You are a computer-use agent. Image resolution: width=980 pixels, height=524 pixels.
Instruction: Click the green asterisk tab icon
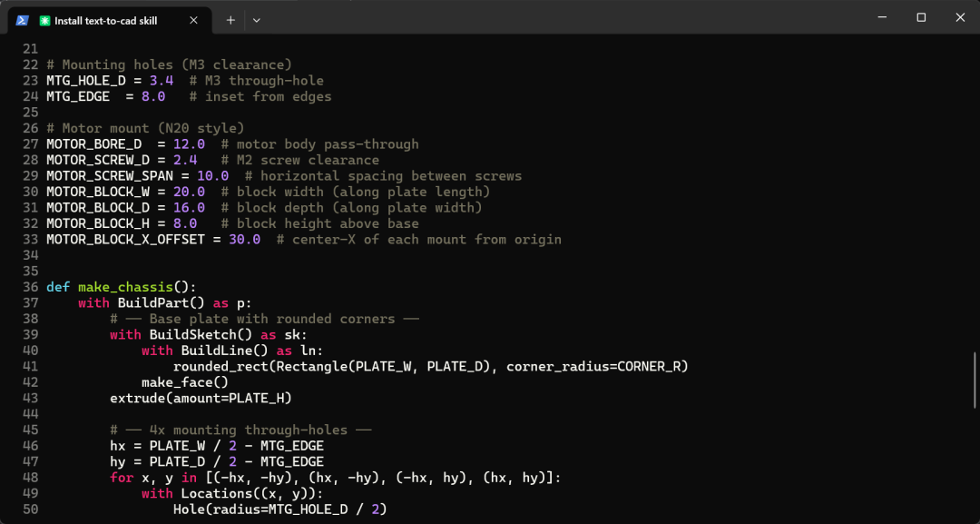[x=44, y=21]
